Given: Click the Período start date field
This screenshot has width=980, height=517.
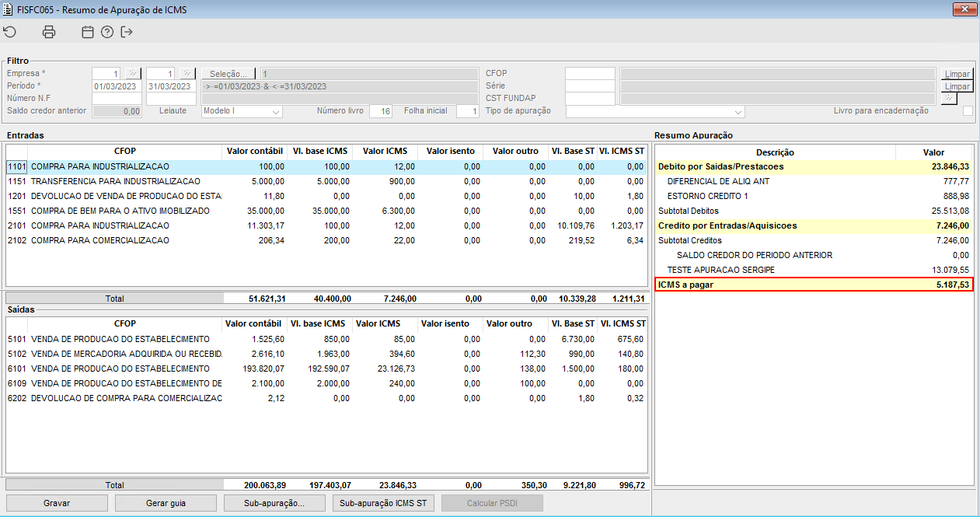Looking at the screenshot, I should click(117, 86).
